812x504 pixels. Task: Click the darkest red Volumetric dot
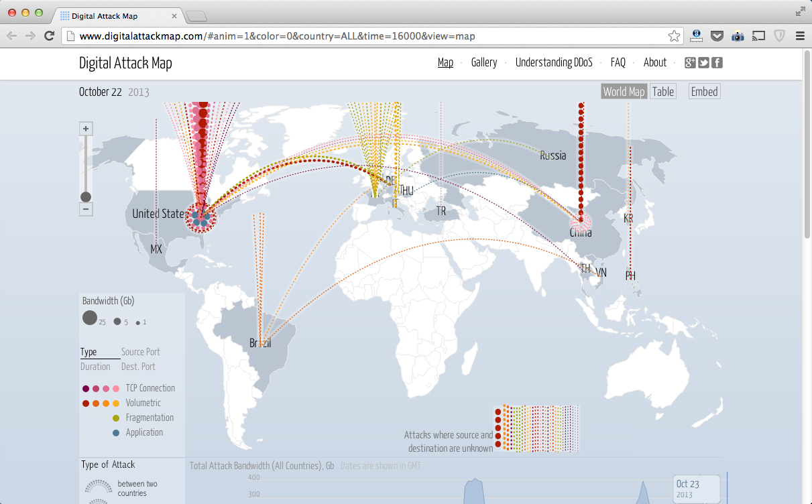click(x=86, y=403)
